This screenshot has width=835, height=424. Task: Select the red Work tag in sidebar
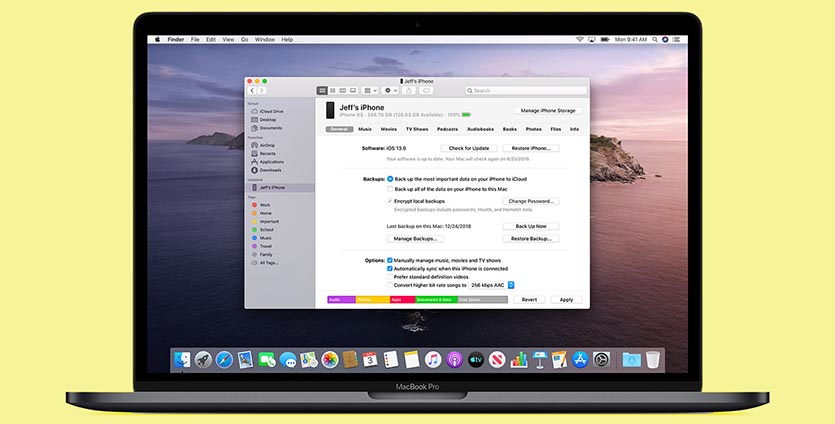pos(261,205)
